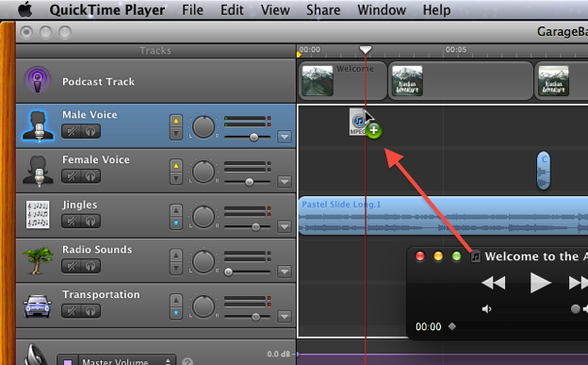Open the View menu
The width and height of the screenshot is (588, 365).
point(275,9)
